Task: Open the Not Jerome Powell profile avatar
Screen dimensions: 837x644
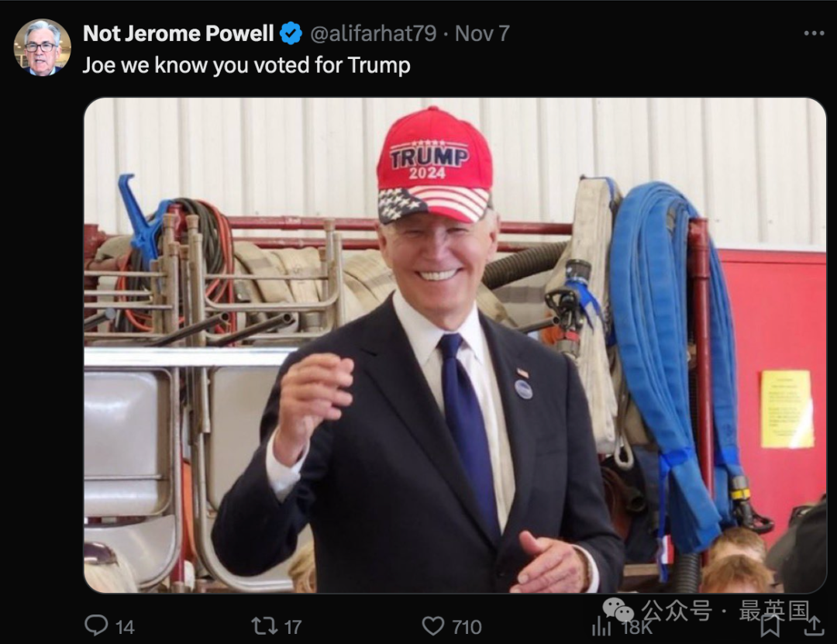Action: (x=43, y=47)
